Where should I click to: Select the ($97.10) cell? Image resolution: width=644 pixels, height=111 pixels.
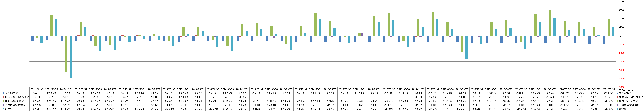click(x=477, y=109)
